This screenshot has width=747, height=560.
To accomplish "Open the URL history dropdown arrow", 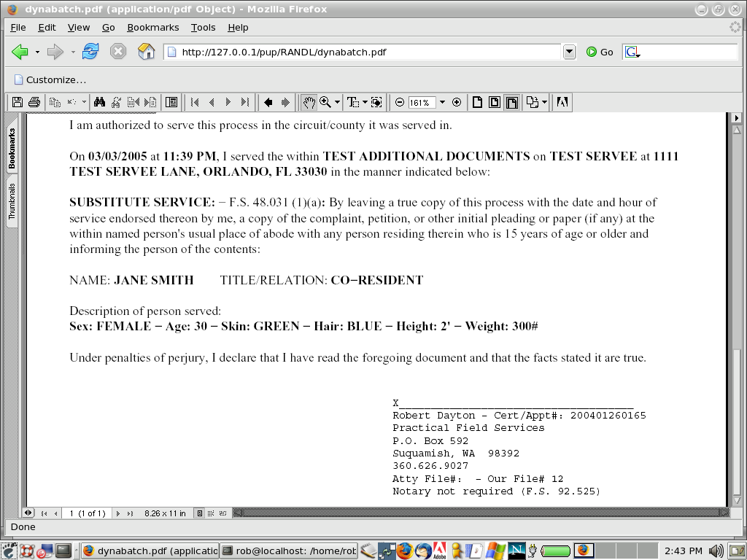I will (x=570, y=52).
